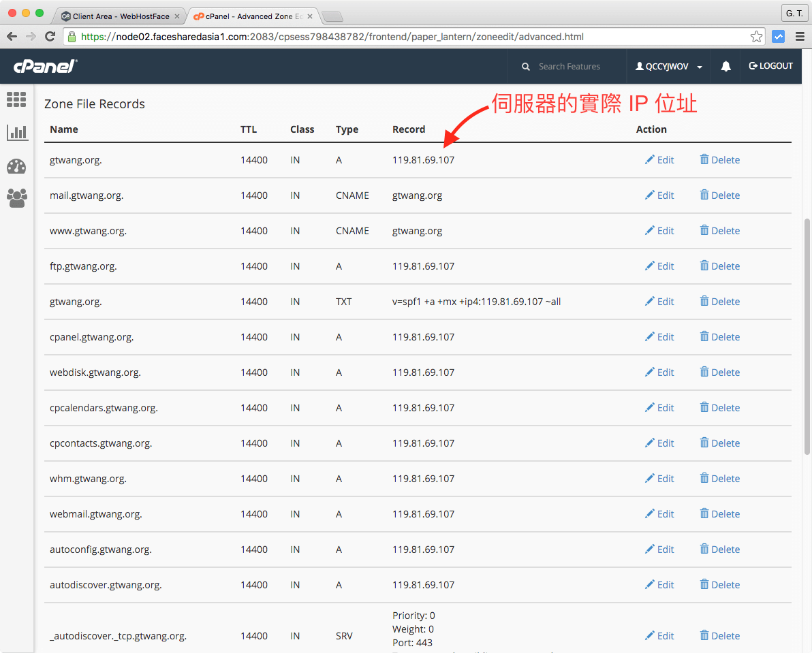
Task: Switch to the Client Area - WebHostFace tab
Action: 119,14
